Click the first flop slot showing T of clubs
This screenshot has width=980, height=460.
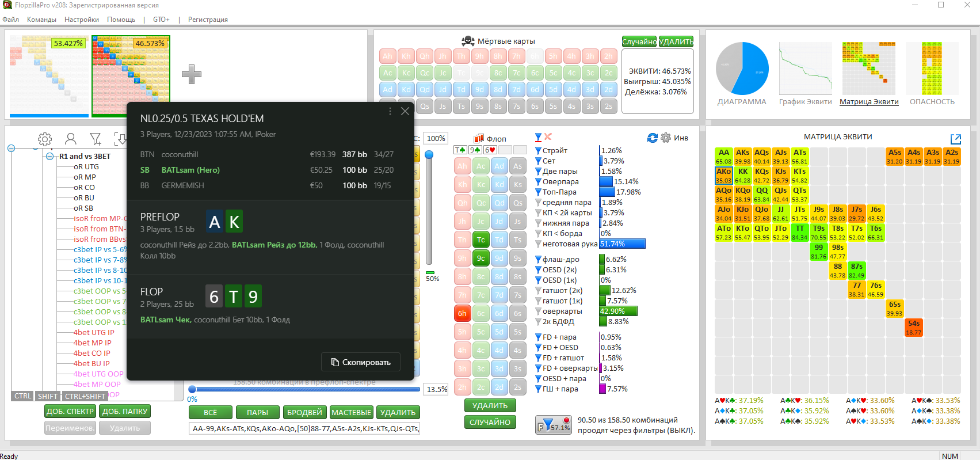(x=460, y=150)
